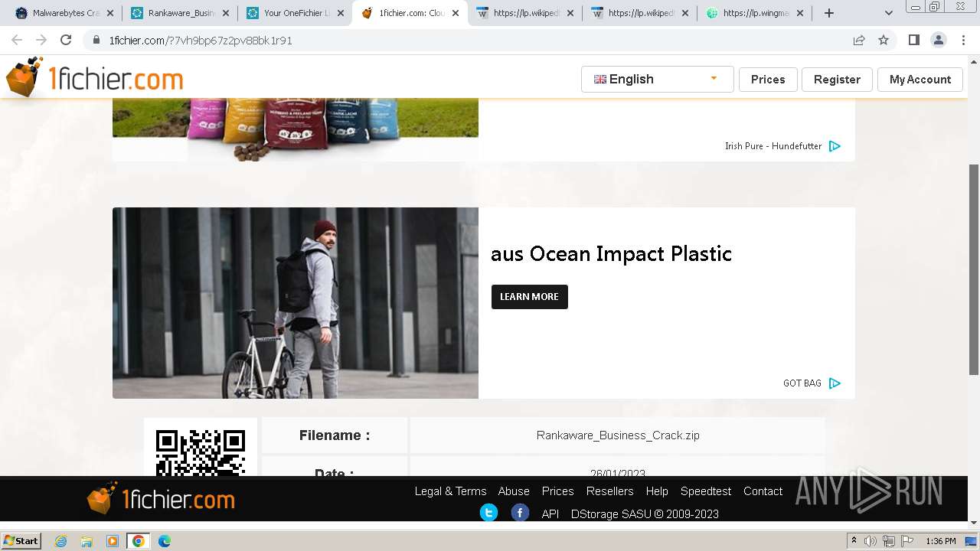The width and height of the screenshot is (980, 551).
Task: Click the share page icon
Action: click(859, 41)
